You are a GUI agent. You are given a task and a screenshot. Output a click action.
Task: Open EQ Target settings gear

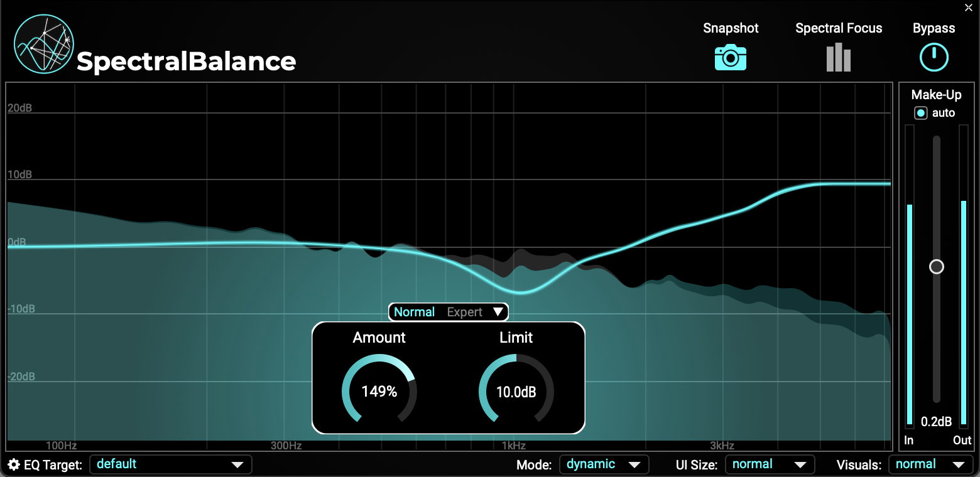pos(14,465)
